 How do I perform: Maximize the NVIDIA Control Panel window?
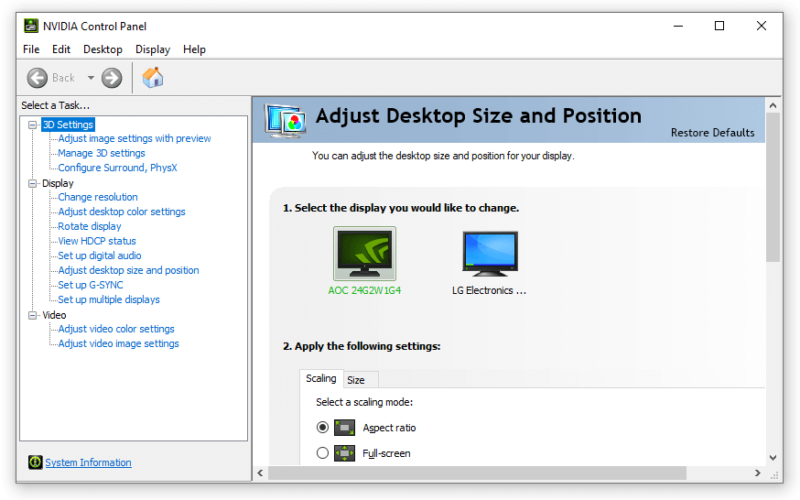pyautogui.click(x=719, y=26)
